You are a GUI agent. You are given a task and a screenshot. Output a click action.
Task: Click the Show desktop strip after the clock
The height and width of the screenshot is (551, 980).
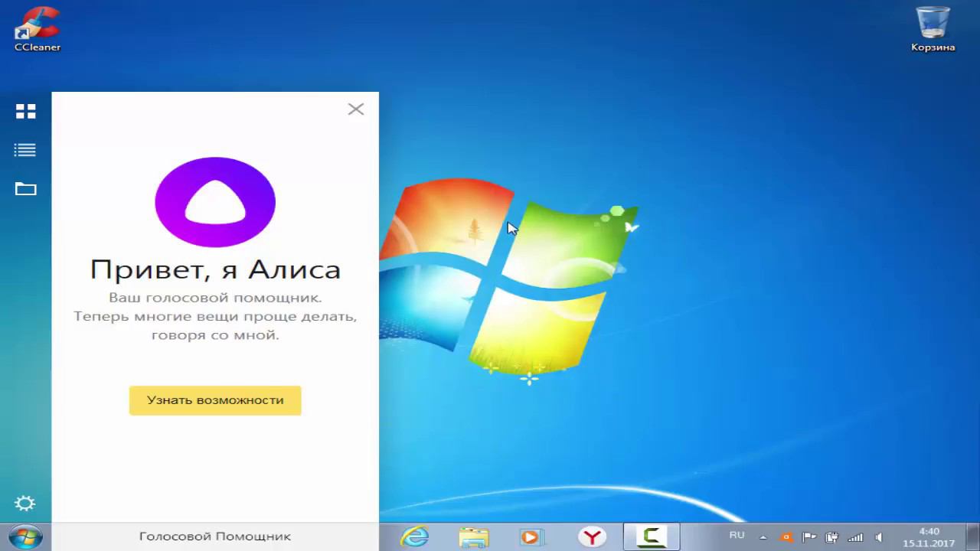coord(974,537)
